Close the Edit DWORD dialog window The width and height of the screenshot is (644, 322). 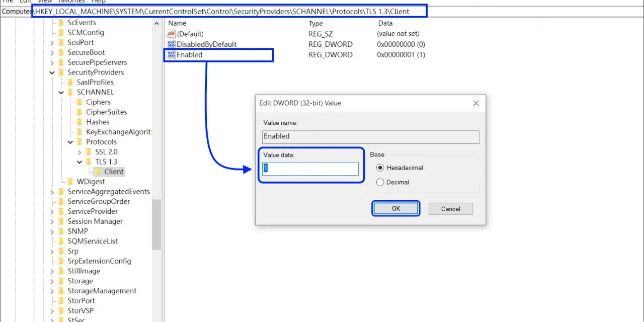tap(476, 103)
